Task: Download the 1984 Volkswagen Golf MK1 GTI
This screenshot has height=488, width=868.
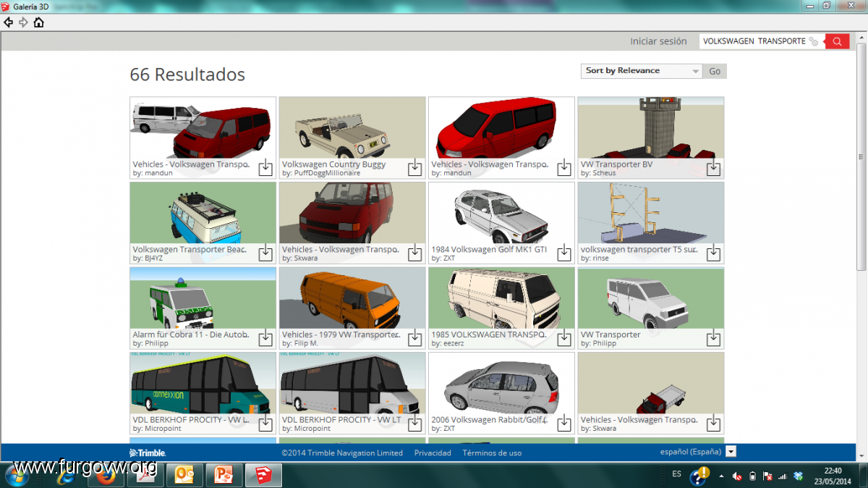Action: (x=564, y=253)
